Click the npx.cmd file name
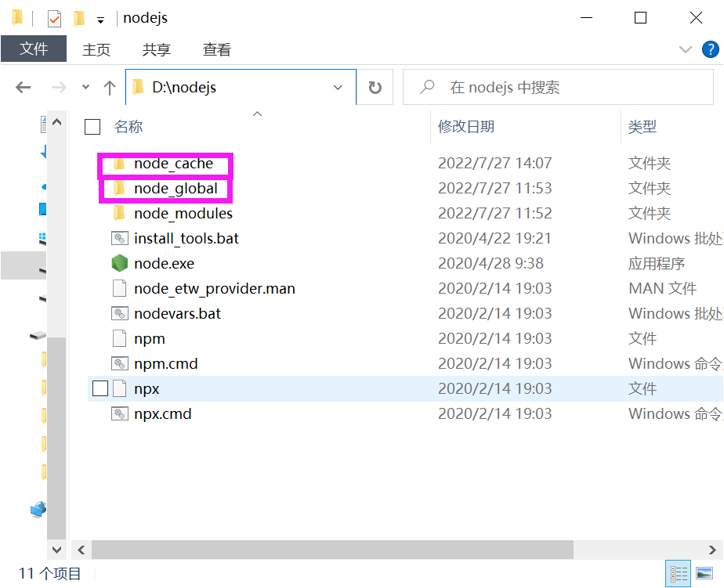 [162, 414]
